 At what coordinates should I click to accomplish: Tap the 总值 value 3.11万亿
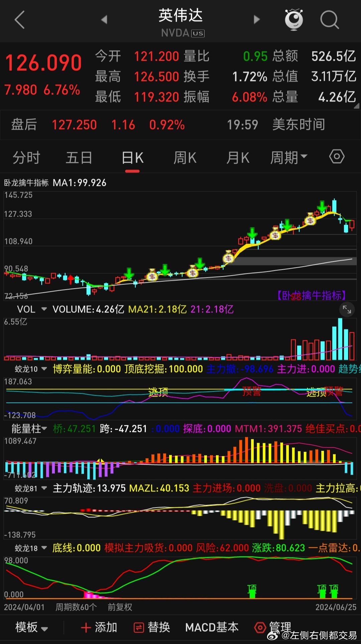coord(334,77)
